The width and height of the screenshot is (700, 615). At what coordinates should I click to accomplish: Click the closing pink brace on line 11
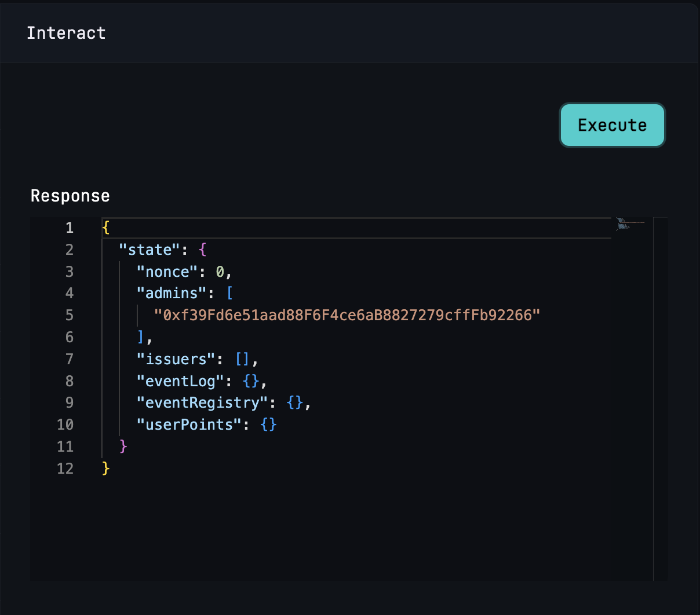coord(123,446)
